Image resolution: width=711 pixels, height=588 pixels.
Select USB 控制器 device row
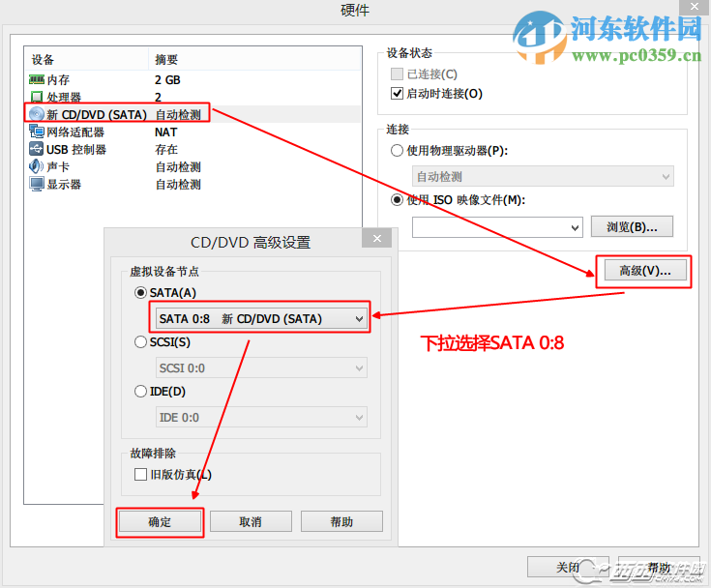(x=193, y=149)
